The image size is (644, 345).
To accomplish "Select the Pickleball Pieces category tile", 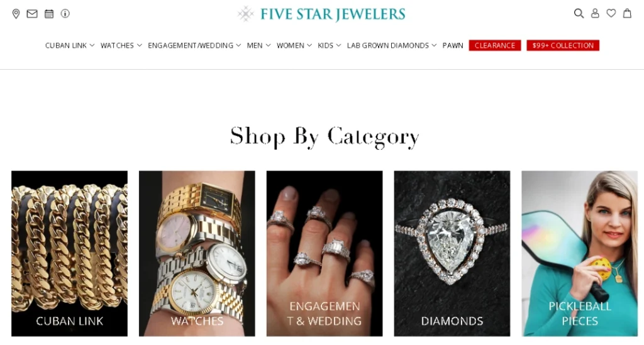I will click(x=579, y=253).
